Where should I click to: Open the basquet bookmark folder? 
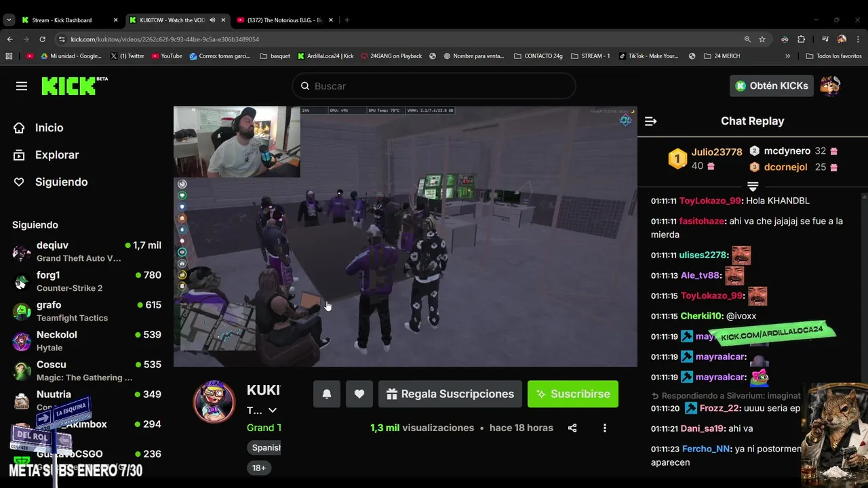click(x=275, y=56)
